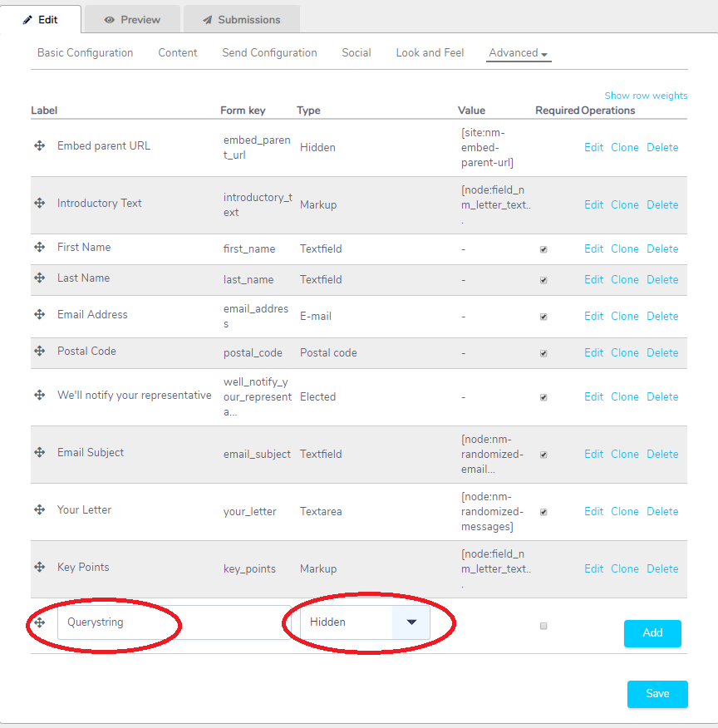Clone the Postal Code component
The height and width of the screenshot is (728, 718).
[625, 353]
